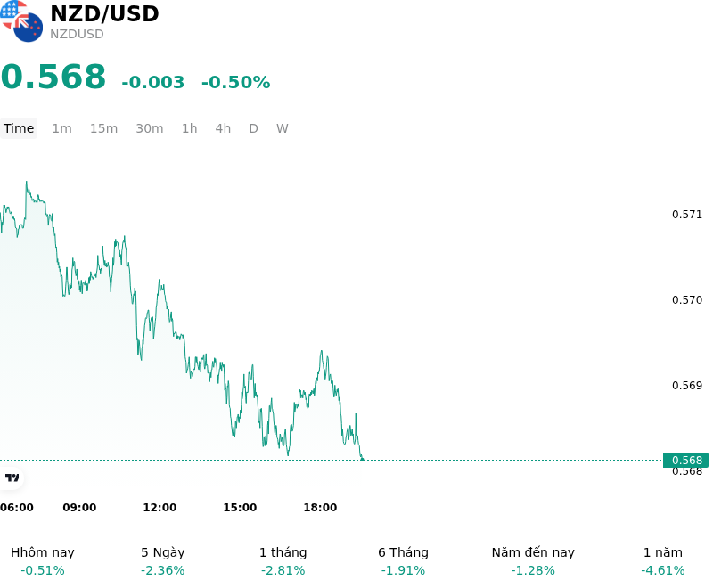Click the NZD/USD flag pair icon

pos(21,20)
